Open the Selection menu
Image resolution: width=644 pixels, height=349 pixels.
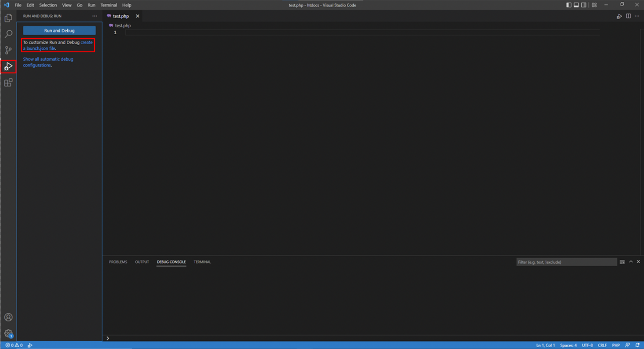(x=48, y=5)
